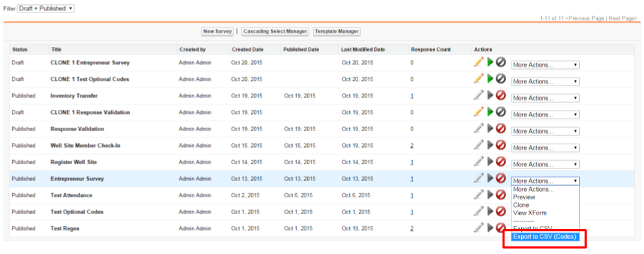The image size is (644, 254).
Task: Open the Draft + Published filter dropdown
Action: pyautogui.click(x=46, y=8)
